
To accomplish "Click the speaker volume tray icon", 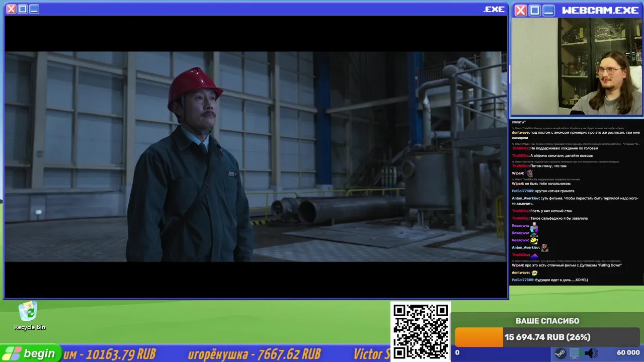I will pos(591,353).
